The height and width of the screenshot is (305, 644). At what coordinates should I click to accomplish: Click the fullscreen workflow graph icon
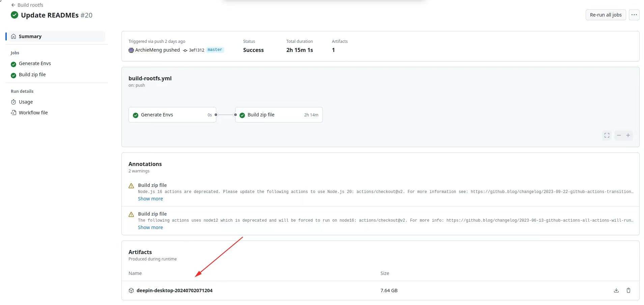point(607,135)
